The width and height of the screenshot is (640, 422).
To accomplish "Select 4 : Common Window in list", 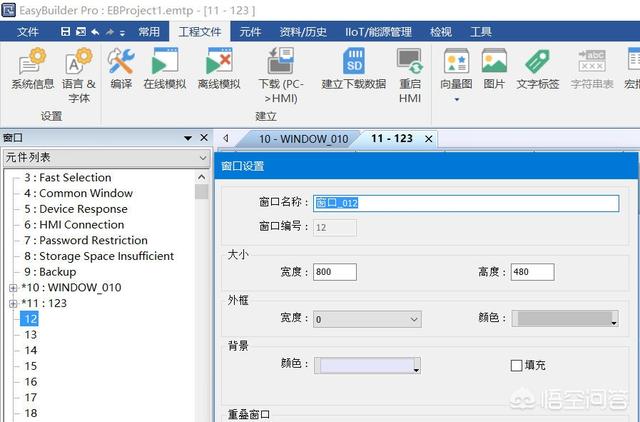I will 78,193.
